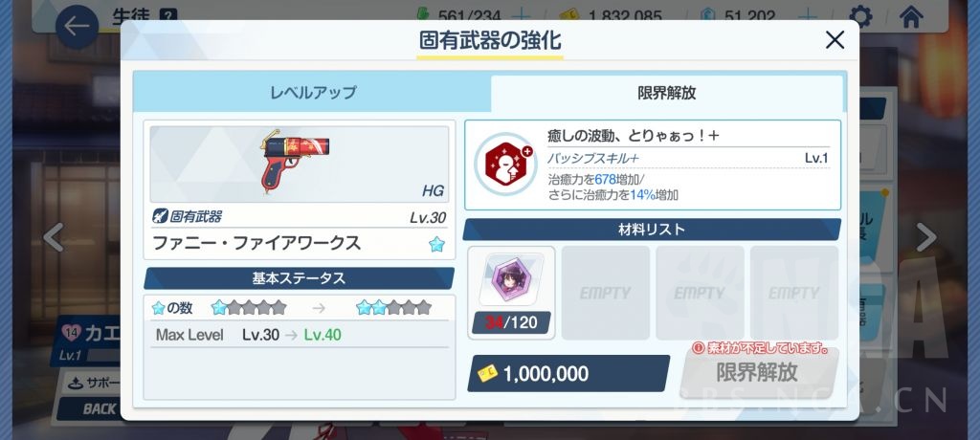980x440 pixels.
Task: Go to home via house icon
Action: 911,16
